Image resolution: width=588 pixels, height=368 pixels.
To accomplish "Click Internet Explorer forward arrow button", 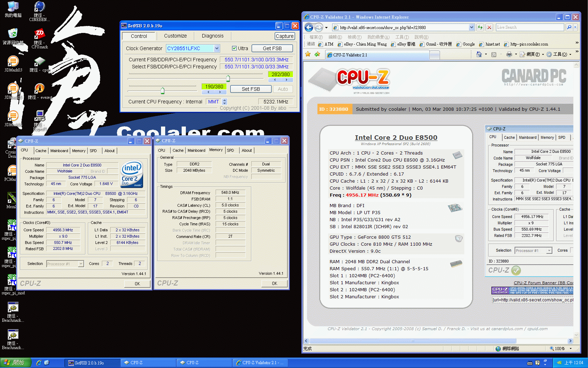I will click(x=318, y=27).
